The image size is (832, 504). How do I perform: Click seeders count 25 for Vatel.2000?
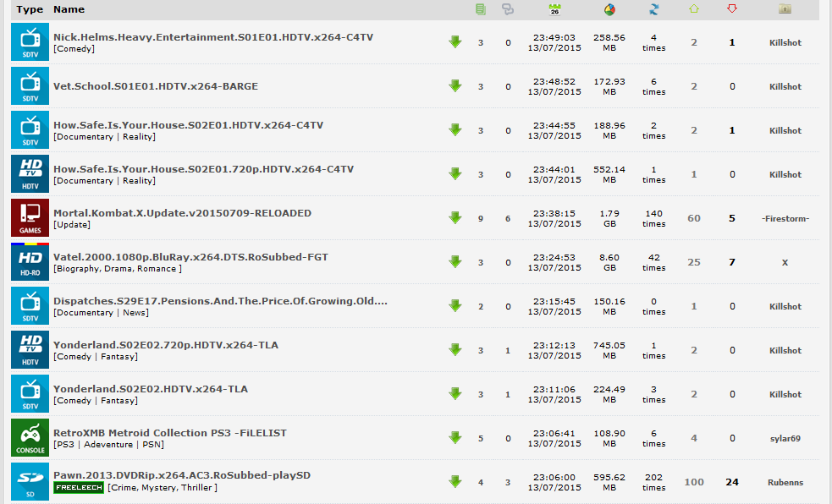[x=694, y=262]
